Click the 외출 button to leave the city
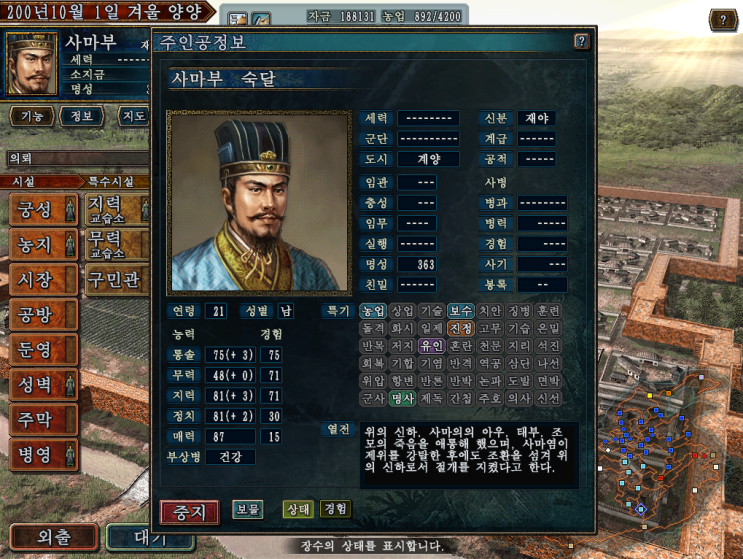Image resolution: width=743 pixels, height=559 pixels. point(54,537)
